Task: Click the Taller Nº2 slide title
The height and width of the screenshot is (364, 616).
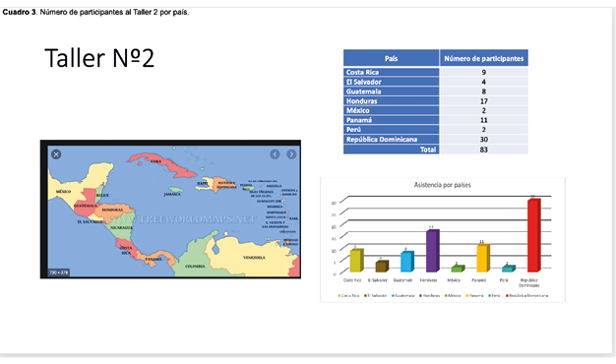Action: (99, 58)
